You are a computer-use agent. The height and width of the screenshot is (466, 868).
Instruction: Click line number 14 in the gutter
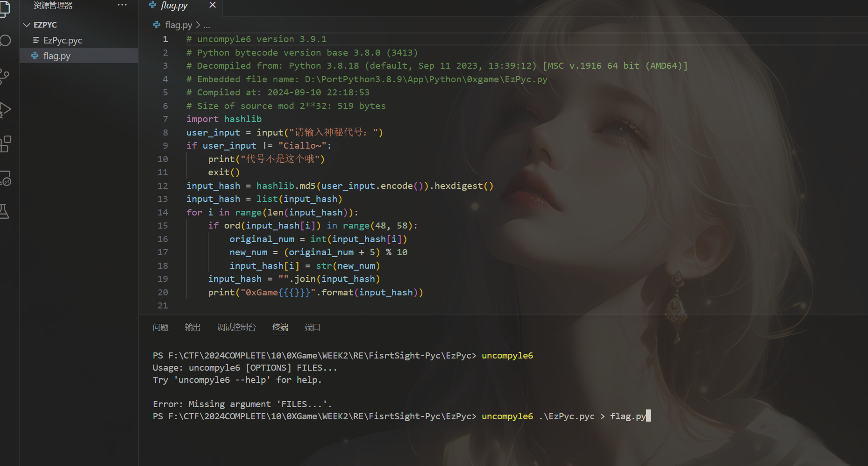163,213
